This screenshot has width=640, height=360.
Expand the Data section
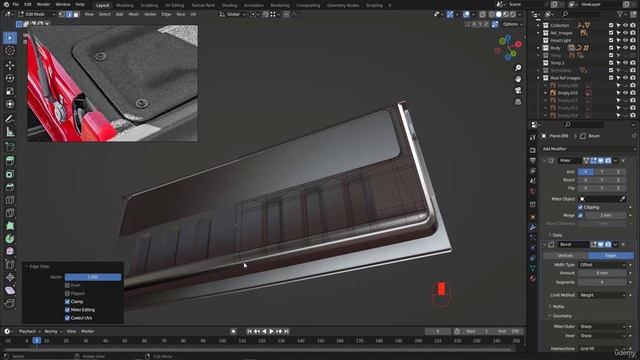tap(557, 235)
